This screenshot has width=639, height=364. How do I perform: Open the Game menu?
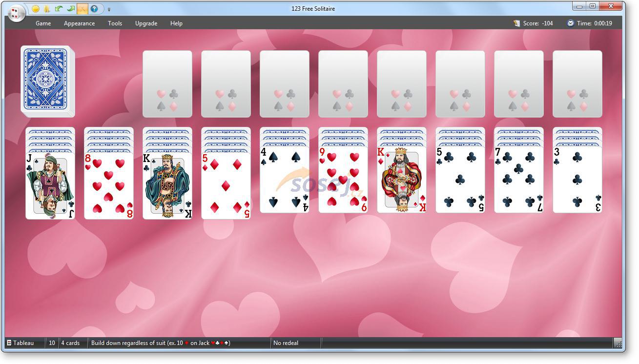pyautogui.click(x=43, y=23)
